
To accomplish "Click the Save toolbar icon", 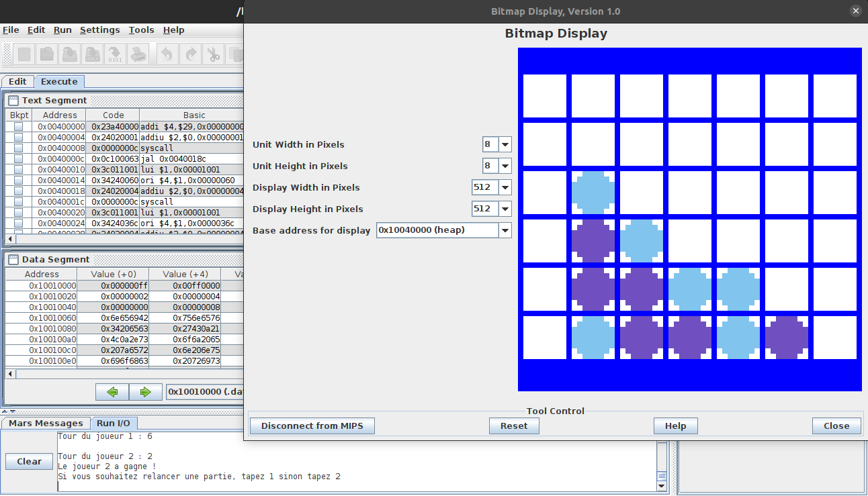I will click(x=69, y=54).
